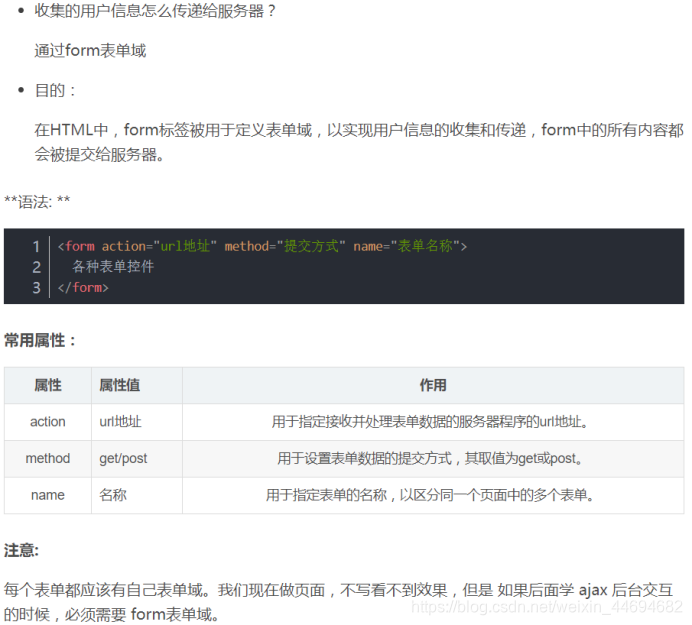
Task: Click the 'url地址' table cell
Action: pyautogui.click(x=137, y=422)
